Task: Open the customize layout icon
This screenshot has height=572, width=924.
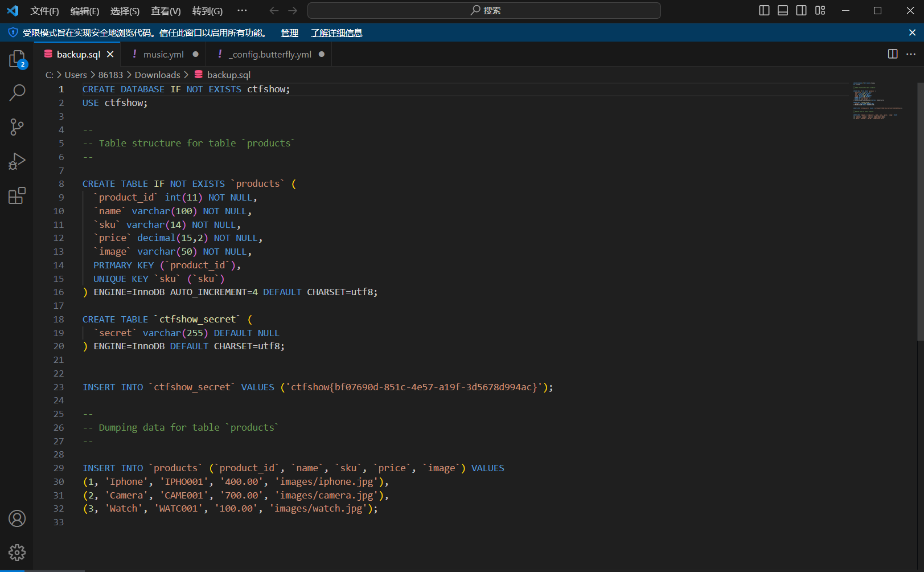Action: 820,10
